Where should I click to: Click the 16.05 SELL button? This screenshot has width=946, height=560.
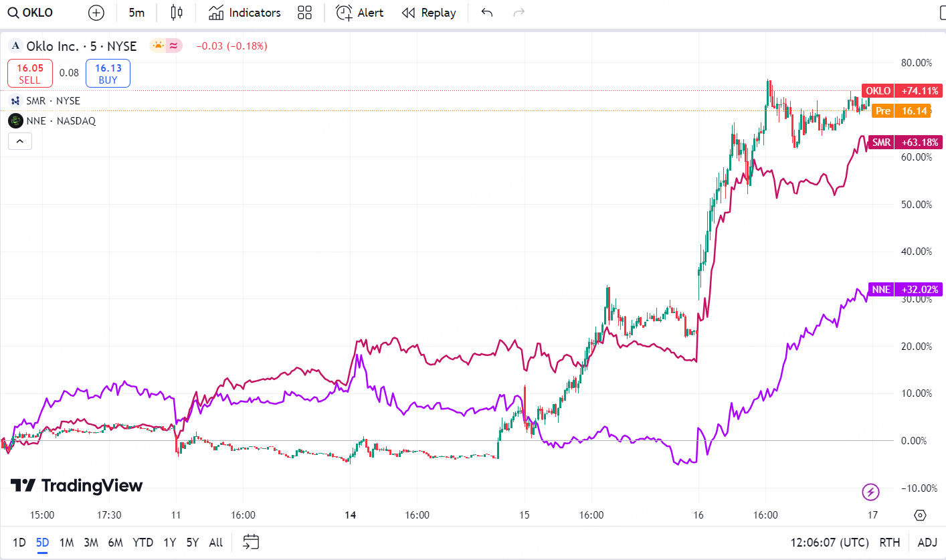(x=30, y=74)
